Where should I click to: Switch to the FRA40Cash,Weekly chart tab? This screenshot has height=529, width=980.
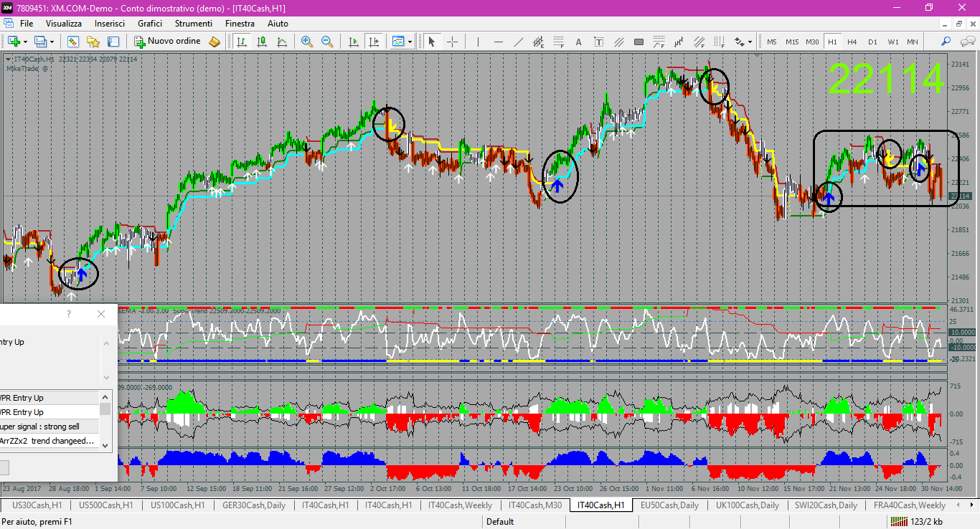coord(910,505)
